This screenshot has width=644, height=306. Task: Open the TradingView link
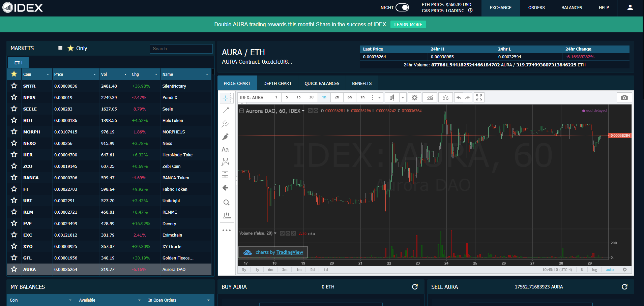pyautogui.click(x=289, y=252)
